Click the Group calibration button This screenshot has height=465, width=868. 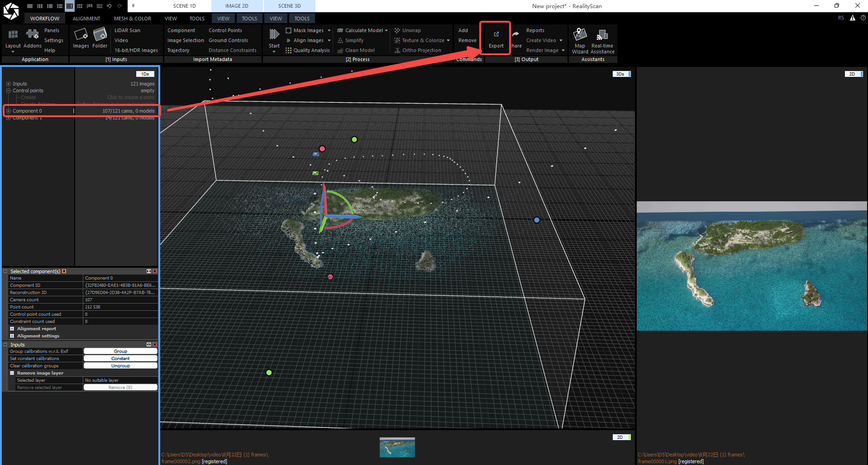pyautogui.click(x=120, y=351)
